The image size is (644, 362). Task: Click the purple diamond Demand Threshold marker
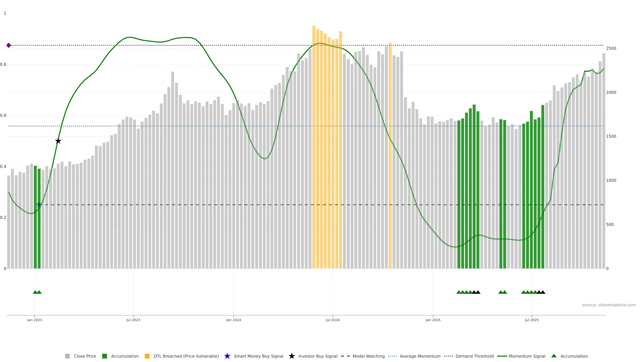(9, 45)
